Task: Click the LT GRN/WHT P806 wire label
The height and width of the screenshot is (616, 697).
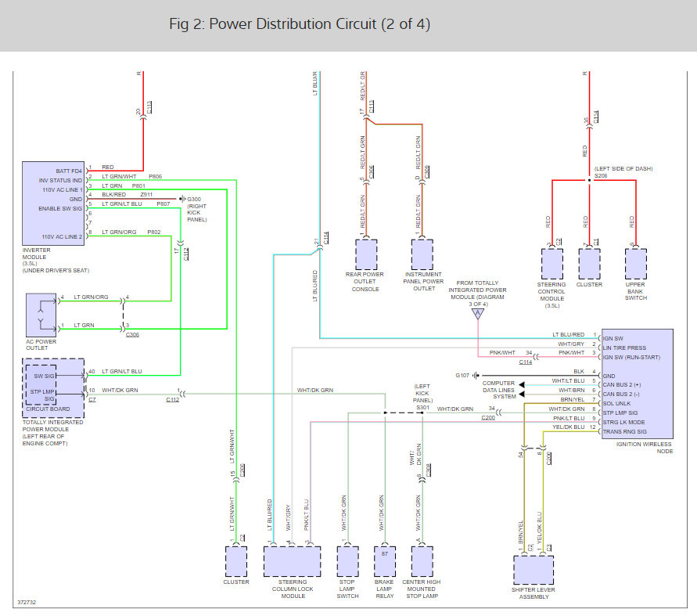Action: [x=132, y=176]
